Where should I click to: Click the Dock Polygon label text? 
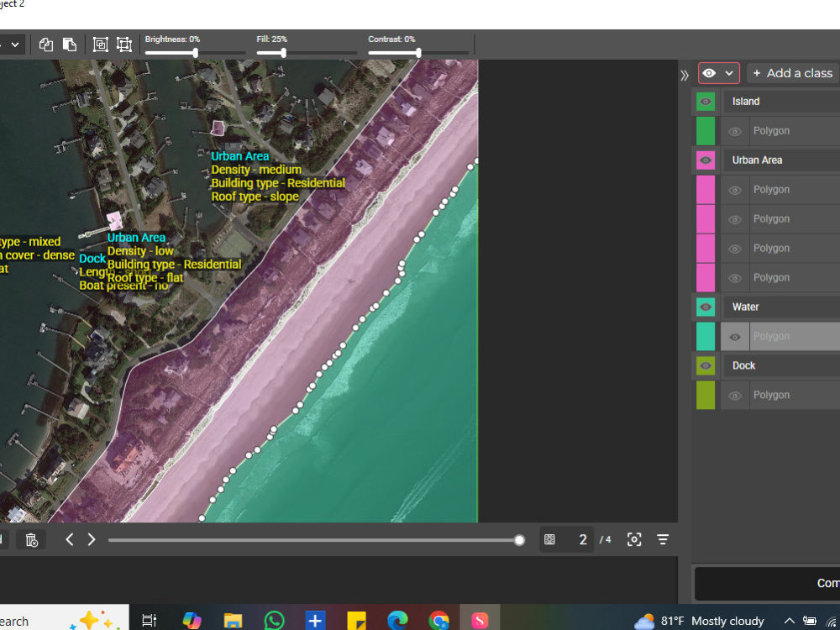tap(771, 395)
